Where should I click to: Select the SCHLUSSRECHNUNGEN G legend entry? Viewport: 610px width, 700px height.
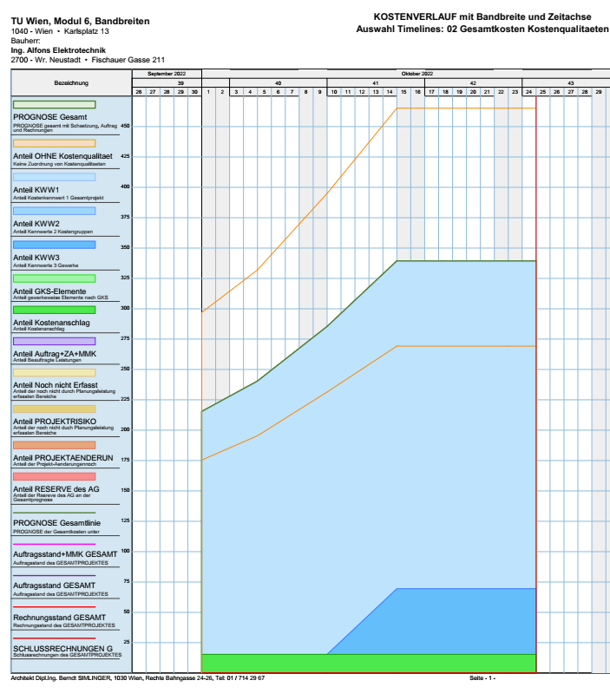62,648
